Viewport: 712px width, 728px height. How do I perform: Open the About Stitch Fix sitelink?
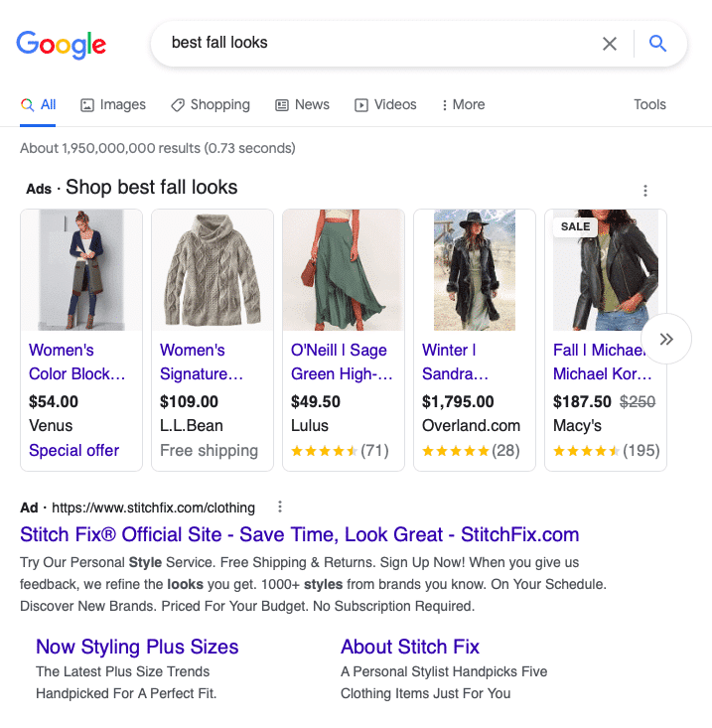coord(410,647)
